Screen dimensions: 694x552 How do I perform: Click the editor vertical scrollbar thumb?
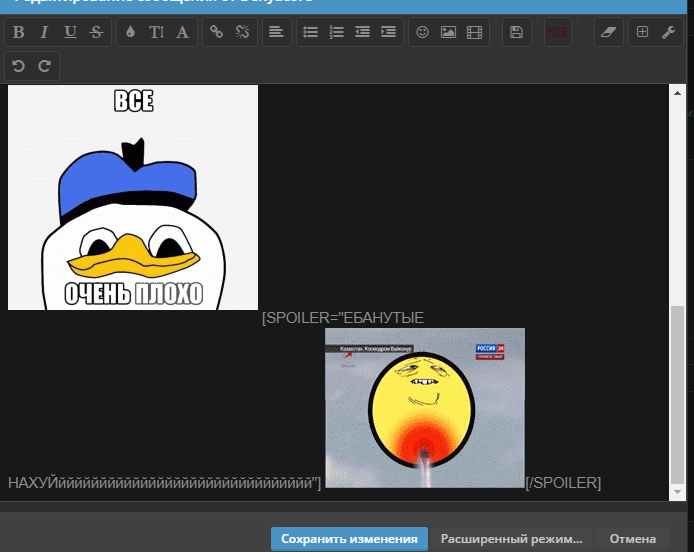[x=677, y=395]
